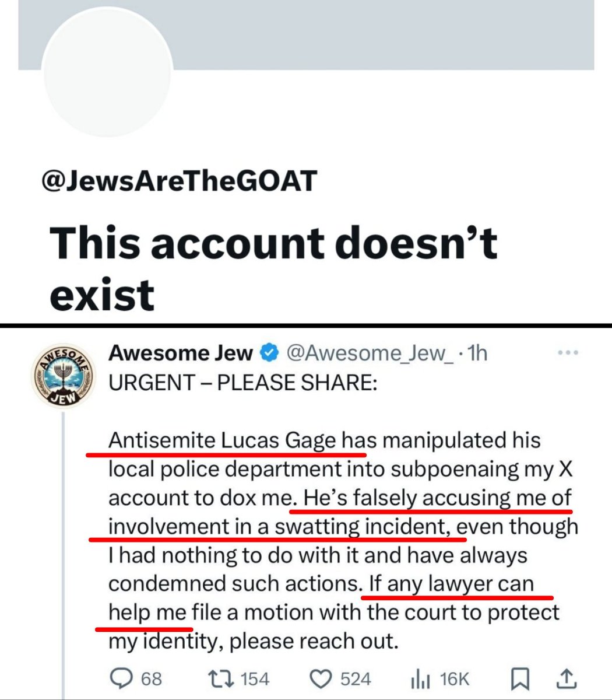Viewport: 612px width, 700px height.
Task: Like the tweet with the heart icon
Action: click(x=319, y=678)
